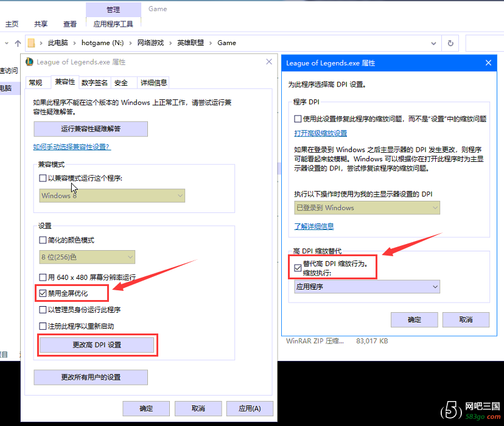Click 英雄联盟 breadcrumb segment
Viewport: 504px width, 426px height.
tap(191, 43)
